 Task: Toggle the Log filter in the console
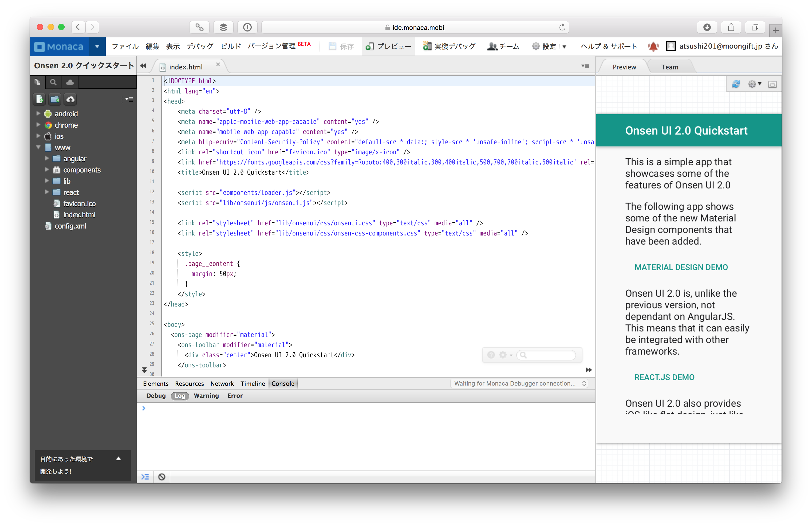click(x=180, y=396)
